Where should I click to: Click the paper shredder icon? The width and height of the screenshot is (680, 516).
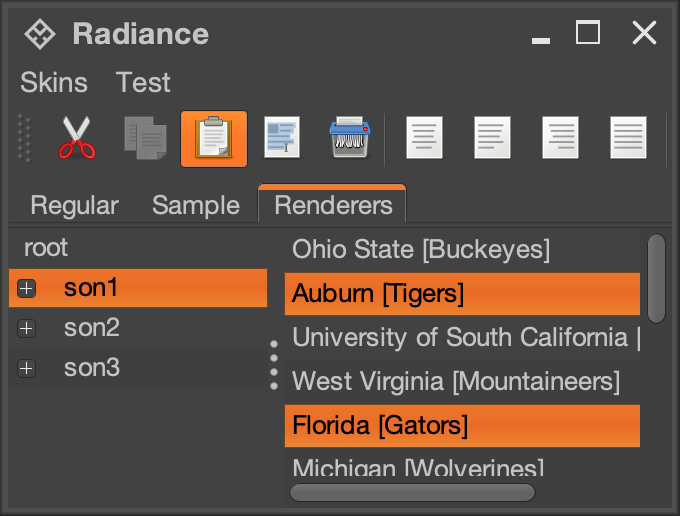[x=350, y=137]
